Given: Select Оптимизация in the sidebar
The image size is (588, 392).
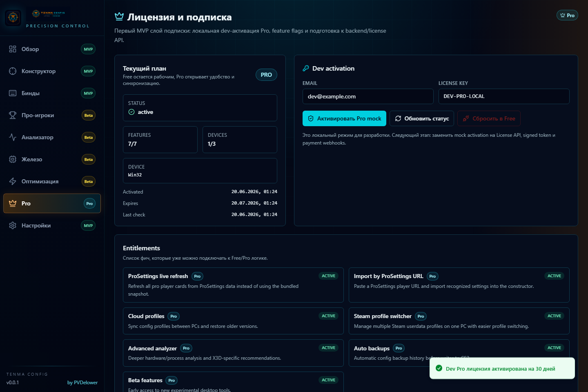Looking at the screenshot, I should 52,181.
